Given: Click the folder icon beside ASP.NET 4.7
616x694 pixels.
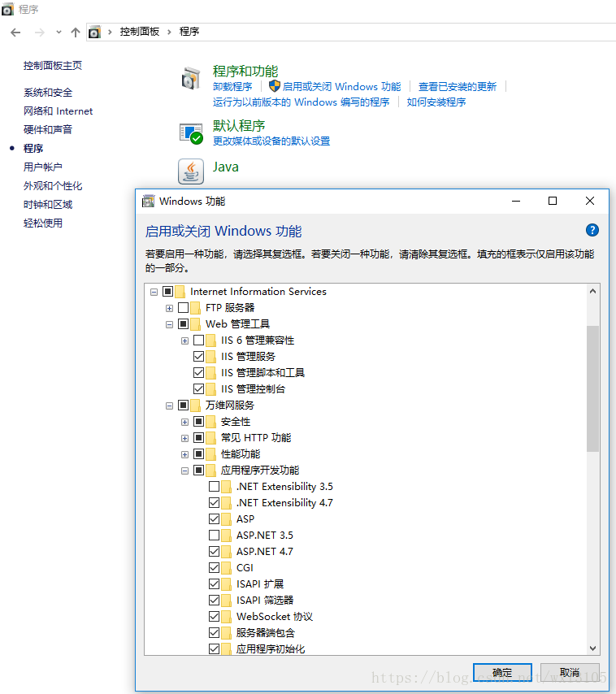Looking at the screenshot, I should [x=226, y=552].
